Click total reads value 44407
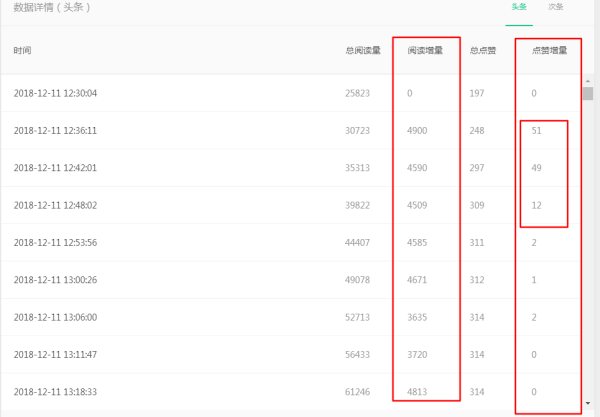600x417 pixels. (x=357, y=243)
